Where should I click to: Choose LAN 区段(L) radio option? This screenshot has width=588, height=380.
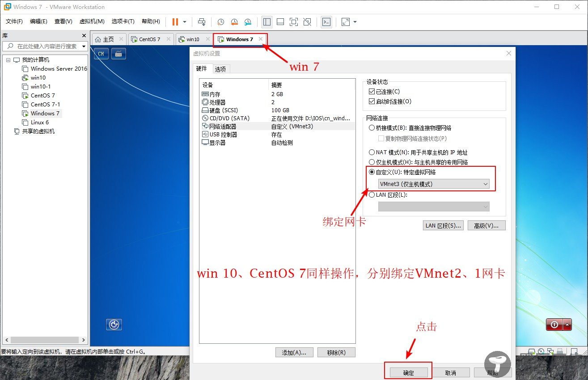(x=372, y=195)
